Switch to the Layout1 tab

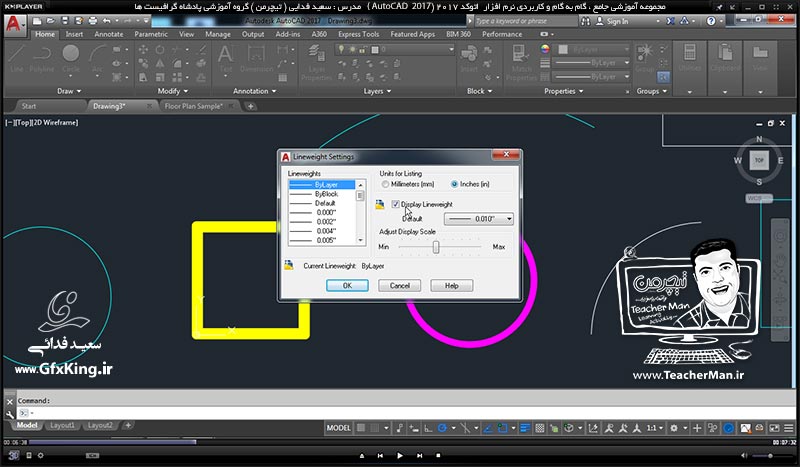click(62, 425)
